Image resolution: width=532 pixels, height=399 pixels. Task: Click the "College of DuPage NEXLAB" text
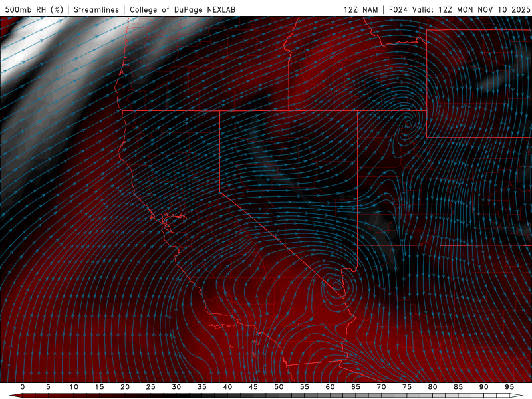182,9
